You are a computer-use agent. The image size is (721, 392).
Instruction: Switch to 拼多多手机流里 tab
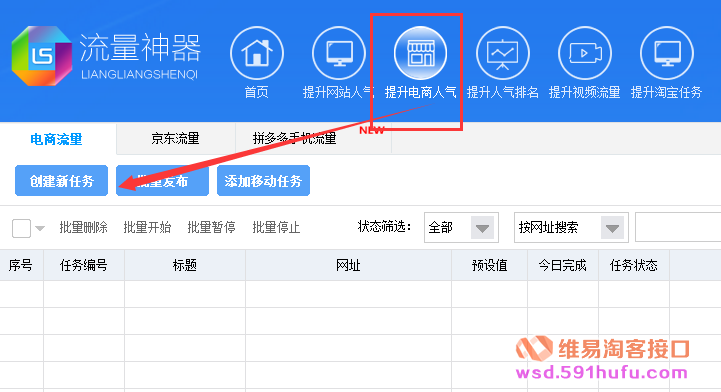(x=314, y=139)
